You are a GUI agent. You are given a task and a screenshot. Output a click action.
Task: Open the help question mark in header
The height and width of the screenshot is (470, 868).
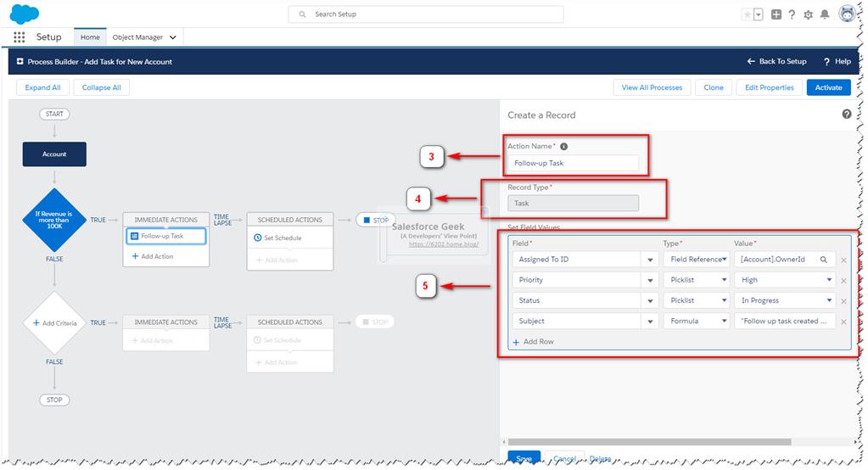coord(792,14)
